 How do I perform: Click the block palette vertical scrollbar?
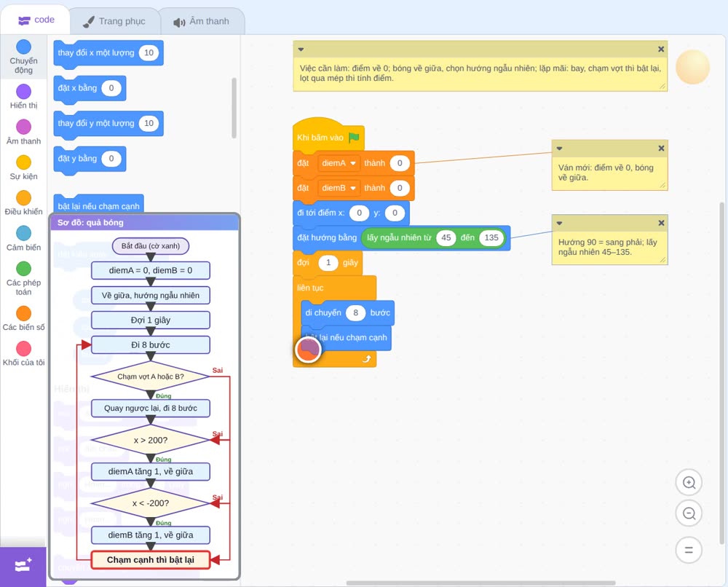[234, 108]
